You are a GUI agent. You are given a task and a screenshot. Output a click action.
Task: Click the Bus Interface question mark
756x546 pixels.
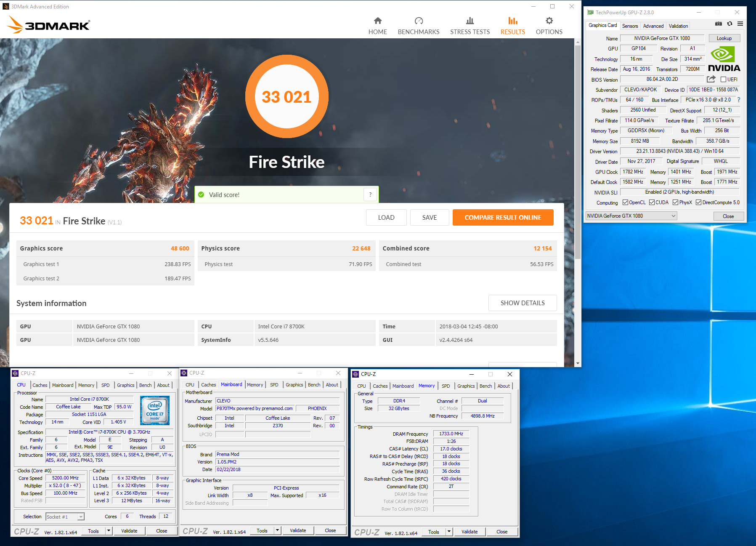tap(738, 100)
